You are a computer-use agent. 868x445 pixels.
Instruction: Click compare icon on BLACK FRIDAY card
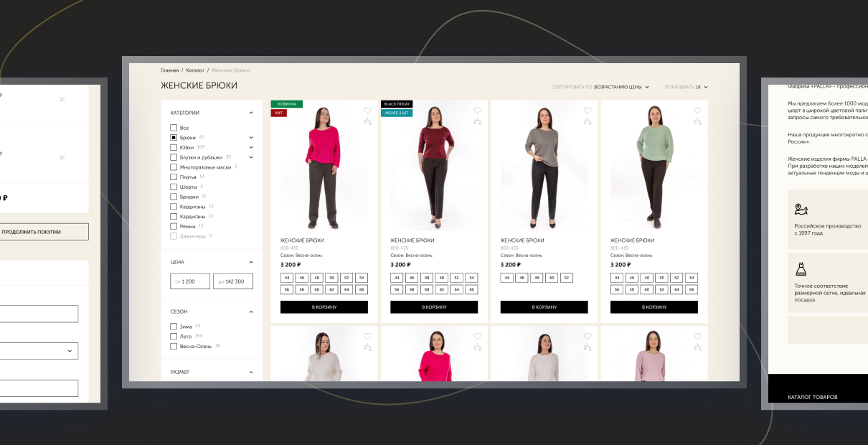(x=477, y=121)
